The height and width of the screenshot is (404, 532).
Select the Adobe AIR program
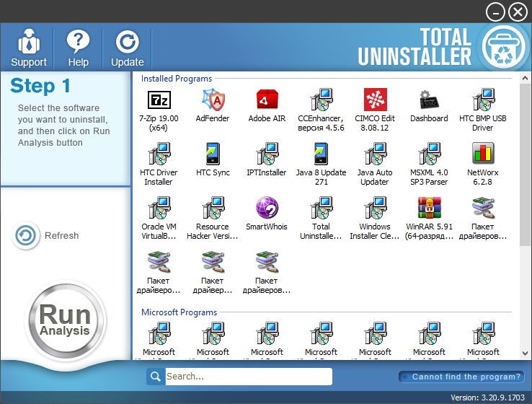[x=267, y=105]
